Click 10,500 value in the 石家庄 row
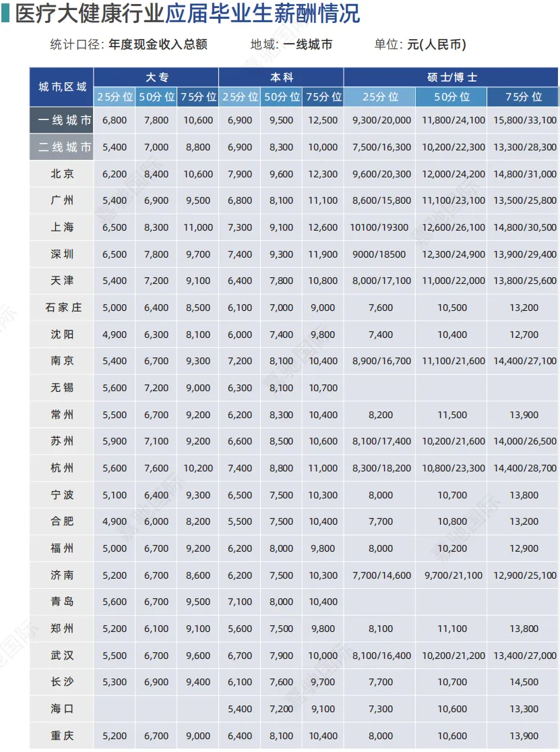The width and height of the screenshot is (560, 752). point(452,308)
